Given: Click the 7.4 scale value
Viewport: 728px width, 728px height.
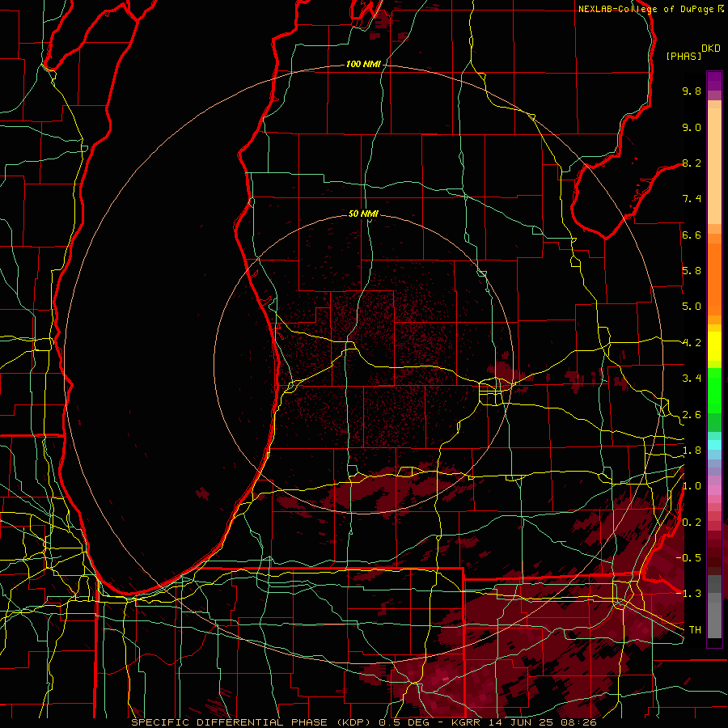Looking at the screenshot, I should (692, 199).
